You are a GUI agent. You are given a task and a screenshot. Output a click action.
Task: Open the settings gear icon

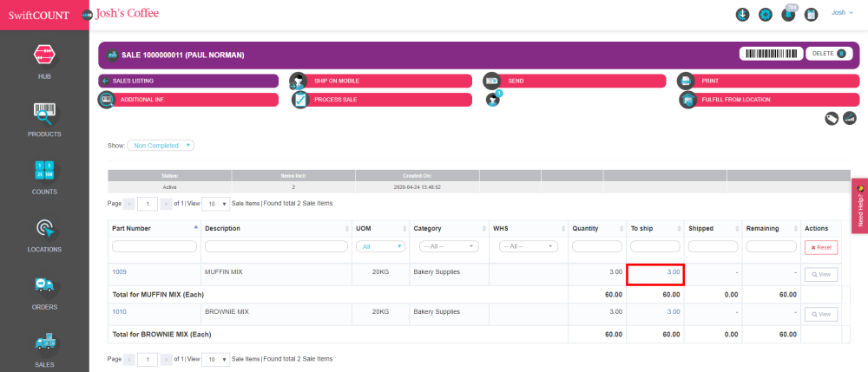[x=766, y=15]
